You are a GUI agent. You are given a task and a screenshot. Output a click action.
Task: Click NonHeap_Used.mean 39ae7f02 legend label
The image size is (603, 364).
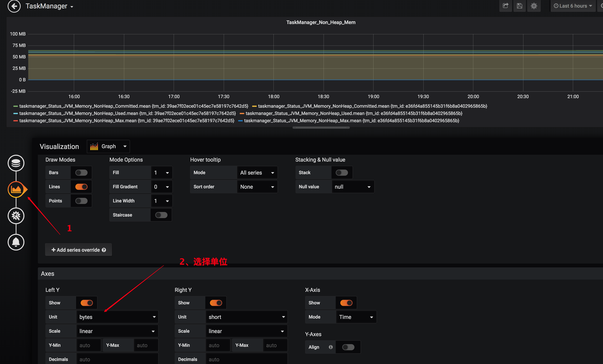pos(128,113)
